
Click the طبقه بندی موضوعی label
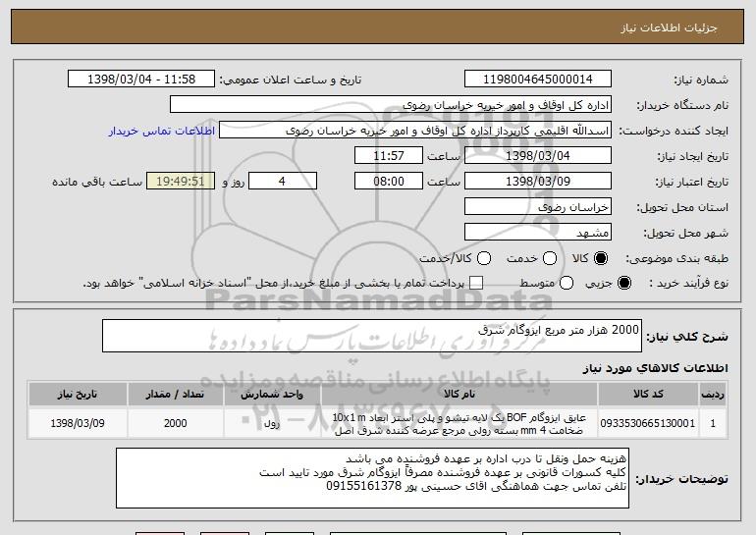pyautogui.click(x=676, y=258)
